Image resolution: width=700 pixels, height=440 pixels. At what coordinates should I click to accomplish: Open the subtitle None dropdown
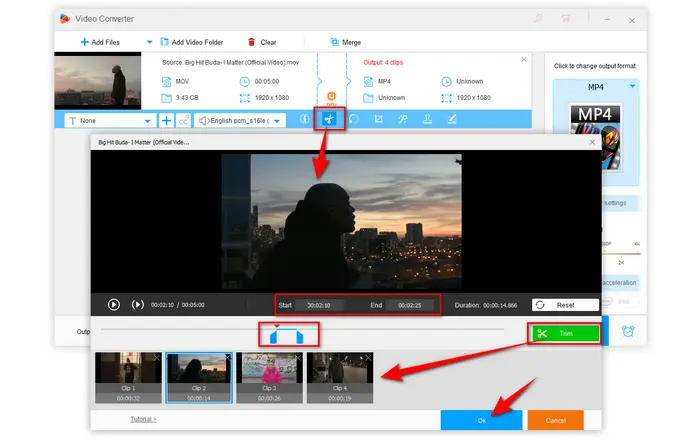[110, 120]
